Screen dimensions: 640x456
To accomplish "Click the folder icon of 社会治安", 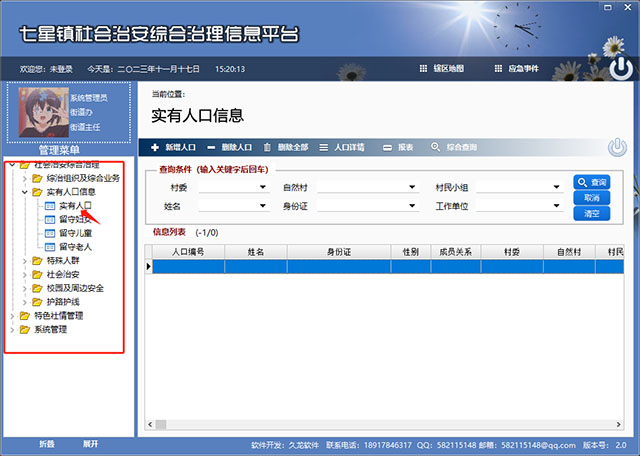I will click(x=37, y=274).
